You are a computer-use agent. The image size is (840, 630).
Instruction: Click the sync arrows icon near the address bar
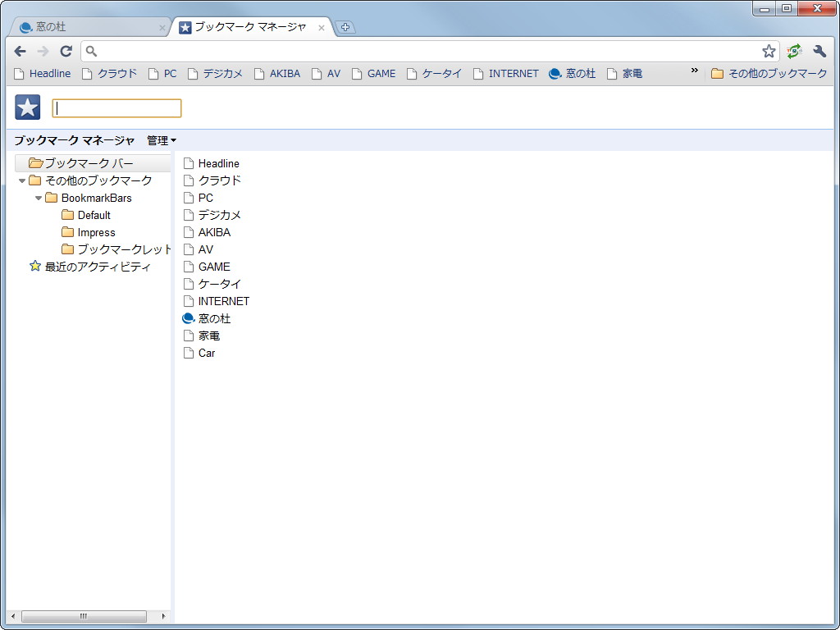(x=792, y=50)
